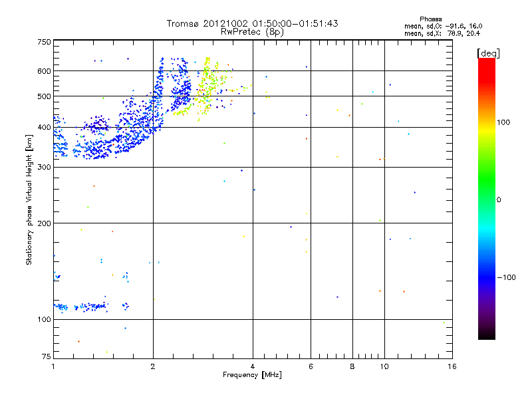Viewport: 532px width, 399px height.
Task: Click the y-axis '500' tick label
Action: tap(44, 96)
